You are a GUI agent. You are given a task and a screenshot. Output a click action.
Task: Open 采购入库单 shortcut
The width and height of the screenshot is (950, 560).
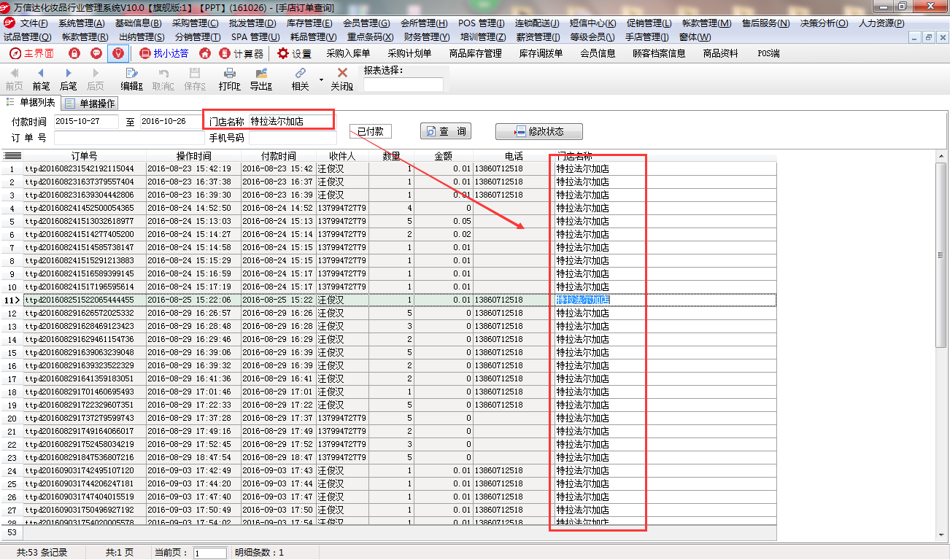coord(348,53)
